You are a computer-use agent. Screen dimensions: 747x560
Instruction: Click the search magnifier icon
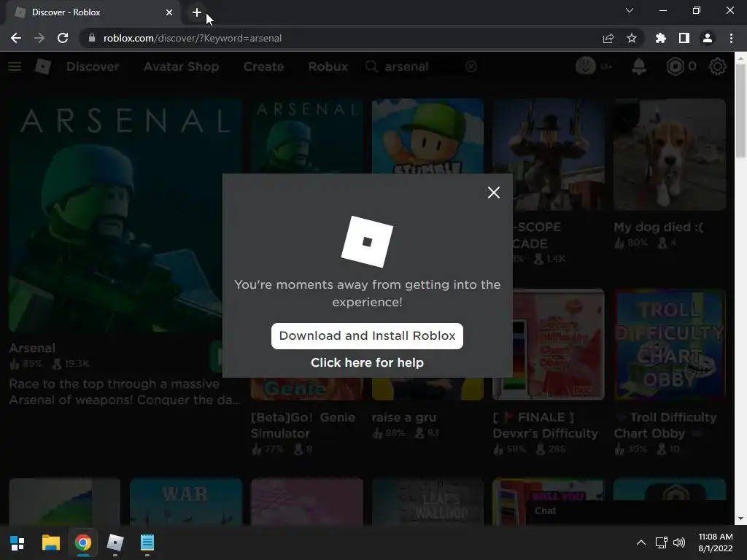click(x=371, y=66)
